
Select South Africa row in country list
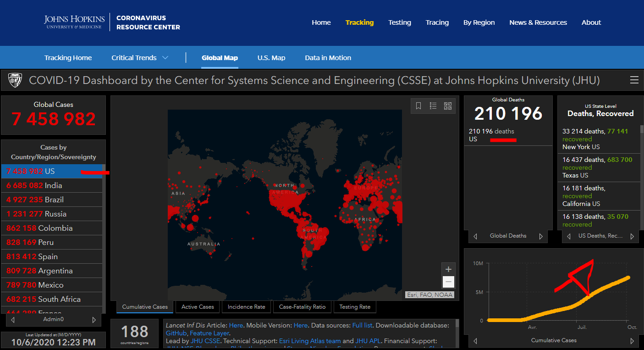click(52, 299)
